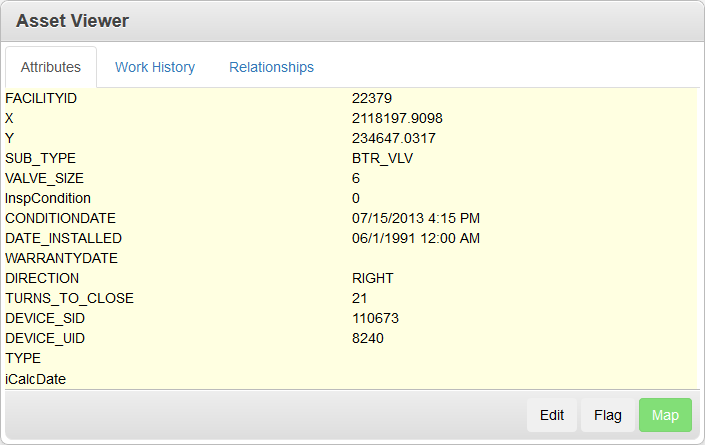Select the FACILITYID value 22379

[372, 98]
